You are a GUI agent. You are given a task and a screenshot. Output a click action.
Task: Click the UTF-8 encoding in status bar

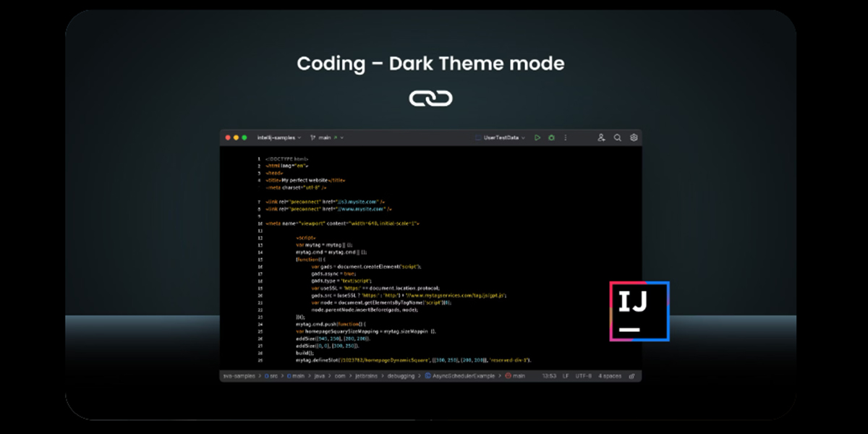[584, 376]
